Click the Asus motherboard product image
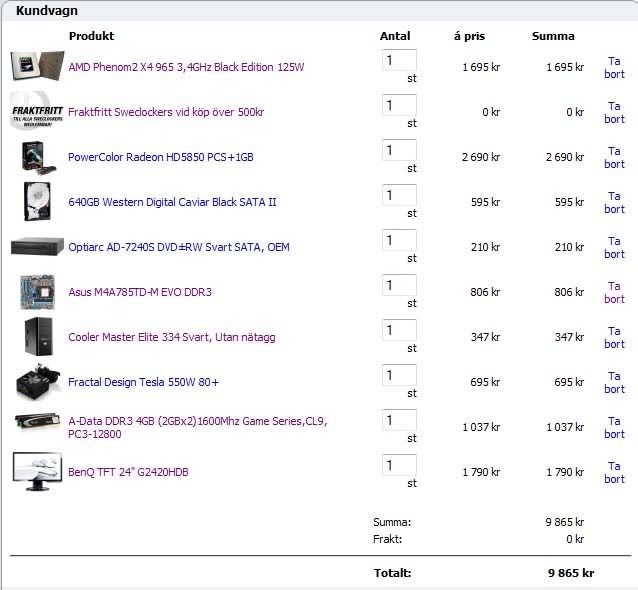 (37, 292)
